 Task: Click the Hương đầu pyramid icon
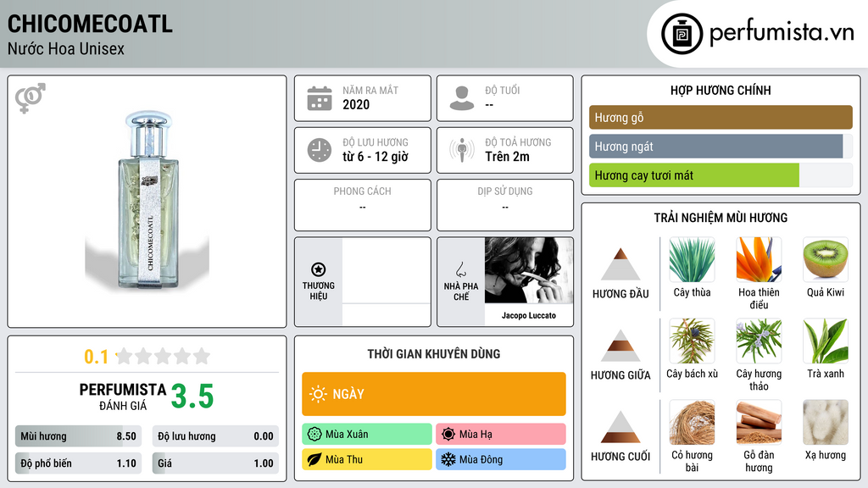(620, 264)
